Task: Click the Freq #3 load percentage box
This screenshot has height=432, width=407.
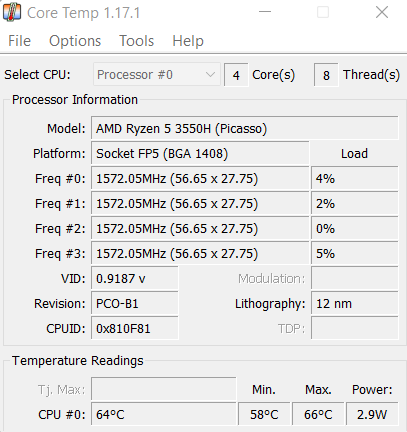Action: coord(355,253)
